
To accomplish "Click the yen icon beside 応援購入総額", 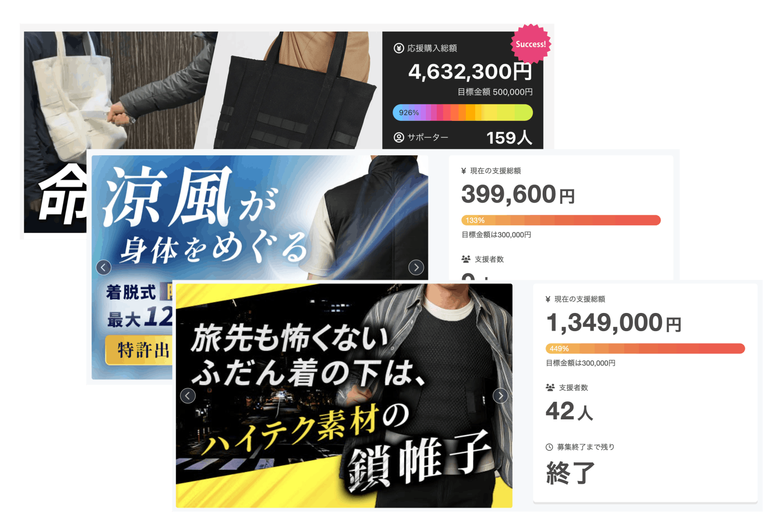I will click(399, 48).
